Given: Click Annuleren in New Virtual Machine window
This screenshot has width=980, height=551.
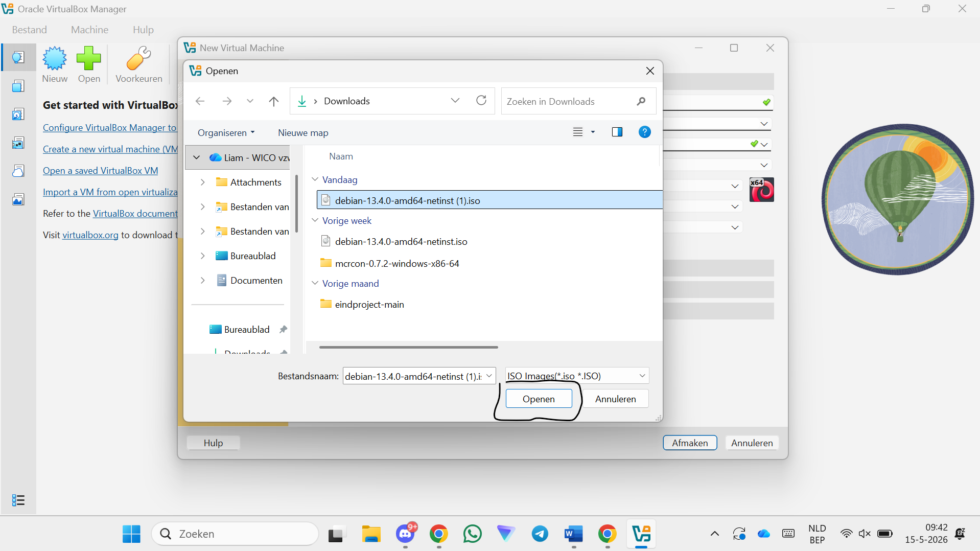Looking at the screenshot, I should [x=752, y=443].
